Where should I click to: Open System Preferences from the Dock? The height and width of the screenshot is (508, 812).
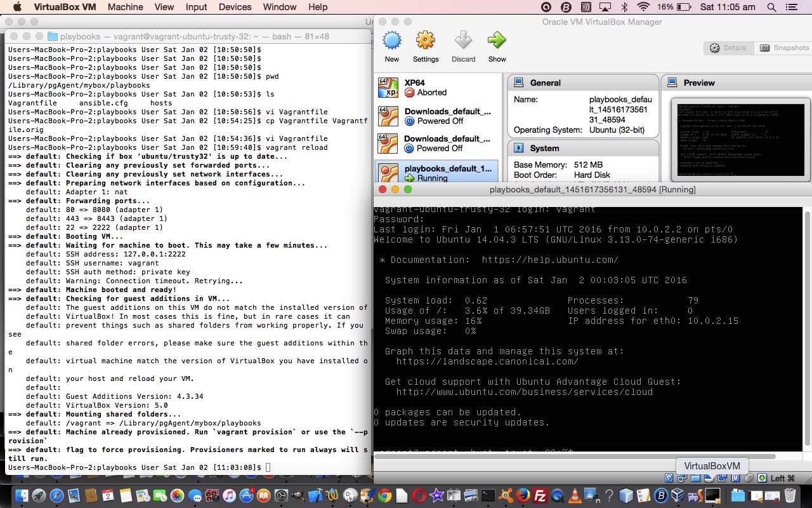click(x=281, y=495)
